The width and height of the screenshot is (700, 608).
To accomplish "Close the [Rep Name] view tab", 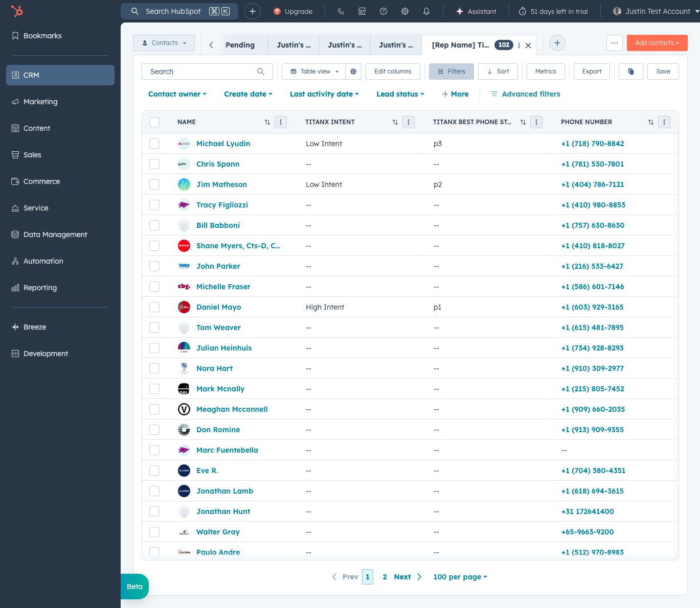I will point(528,45).
